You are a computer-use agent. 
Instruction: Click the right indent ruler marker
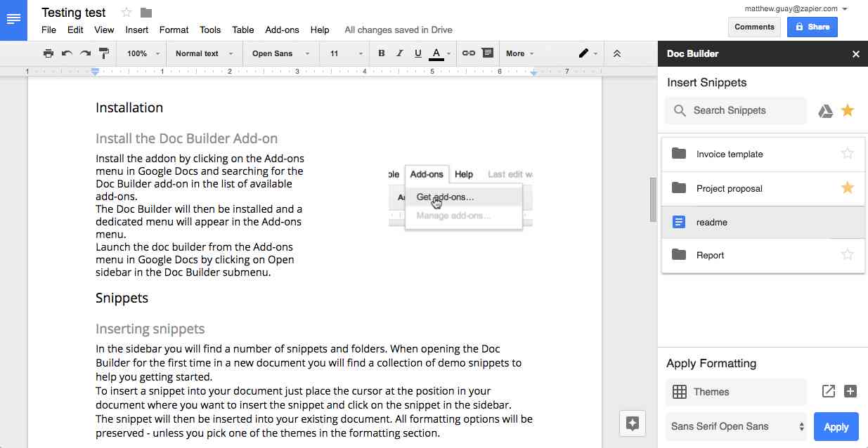tap(534, 73)
